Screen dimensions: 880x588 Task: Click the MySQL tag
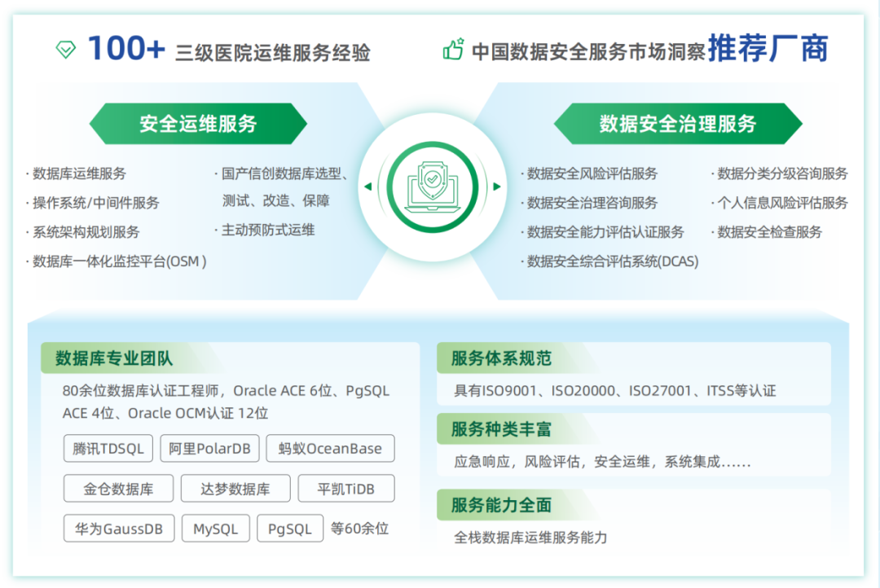[216, 529]
